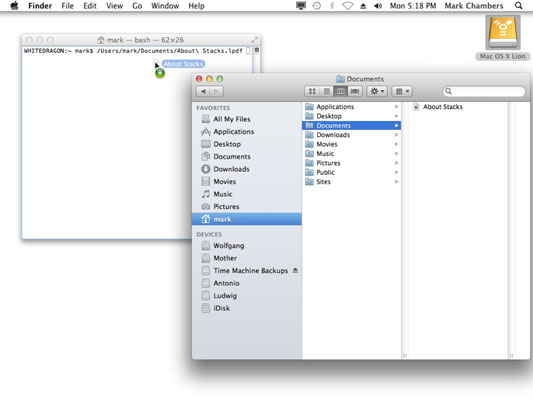Select Ludwig device in sidebar
Screen dimensions: 533x400
pos(246,296)
